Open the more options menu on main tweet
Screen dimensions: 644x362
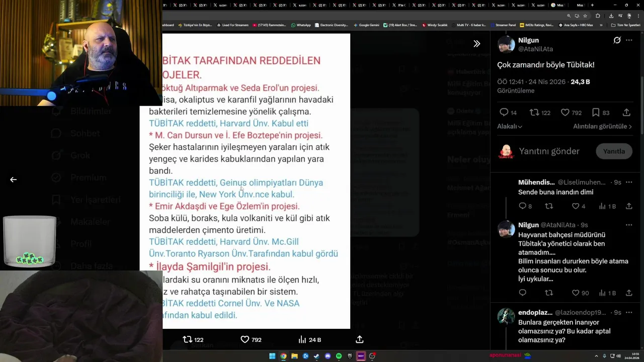629,40
